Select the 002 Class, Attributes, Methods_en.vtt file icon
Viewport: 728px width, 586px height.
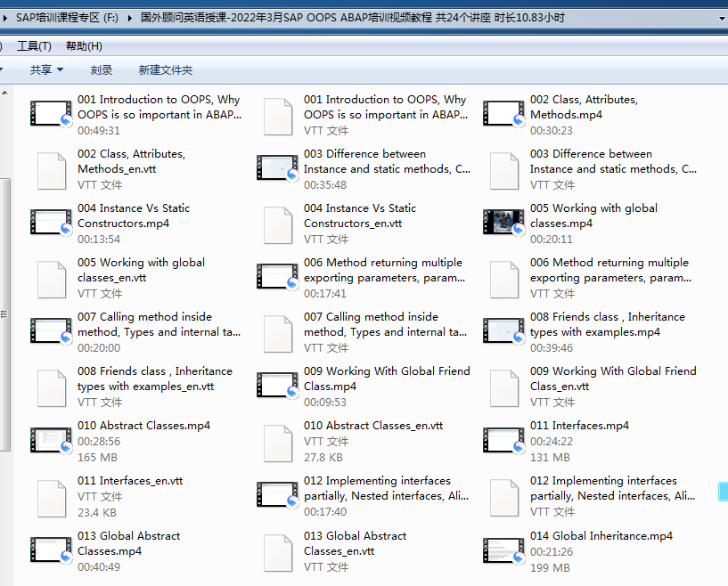coord(52,171)
